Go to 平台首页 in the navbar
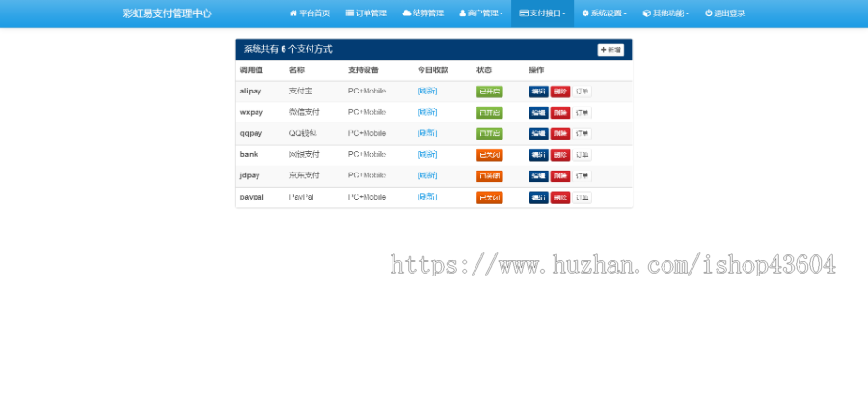 [x=310, y=13]
